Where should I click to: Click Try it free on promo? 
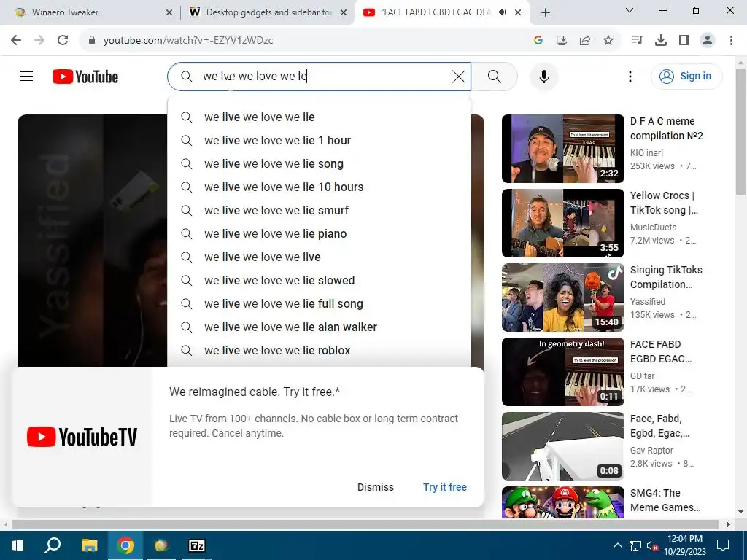coord(445,486)
